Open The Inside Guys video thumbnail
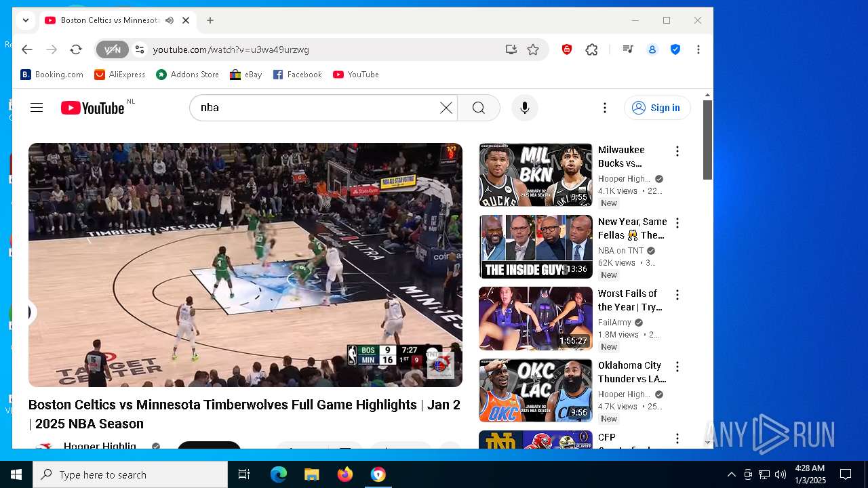Viewport: 868px width, 488px height. [536, 247]
